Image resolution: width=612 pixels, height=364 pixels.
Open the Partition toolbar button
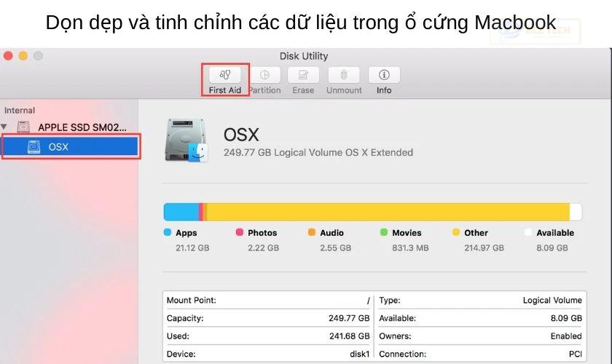[264, 75]
